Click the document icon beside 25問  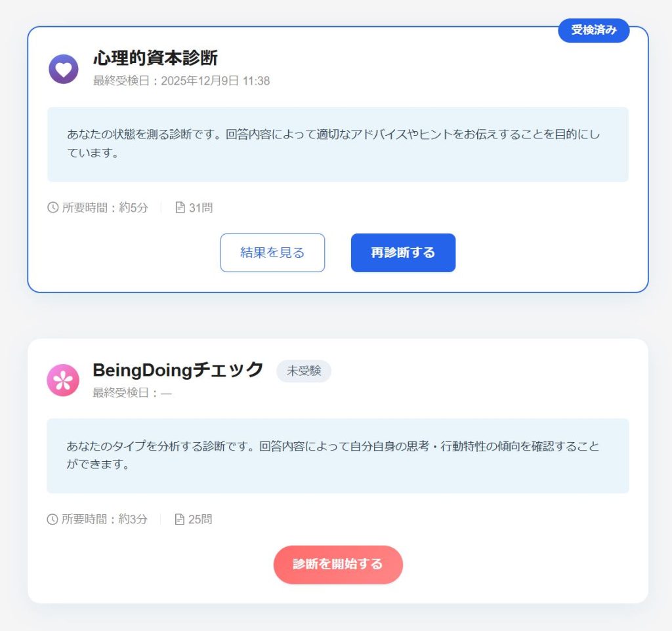click(179, 519)
